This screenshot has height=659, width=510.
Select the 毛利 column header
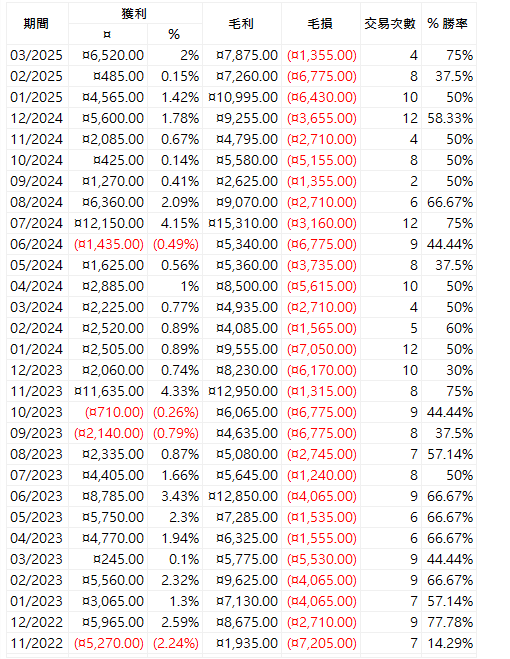pos(242,24)
